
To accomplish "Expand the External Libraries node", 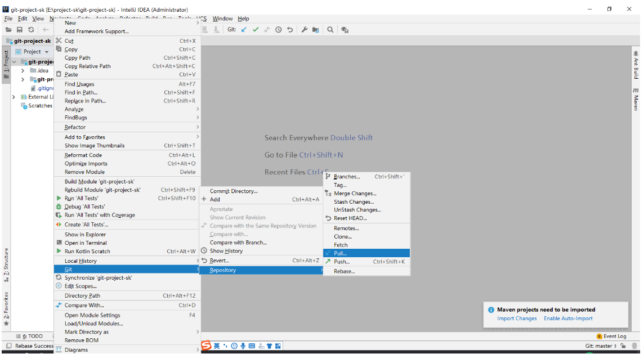I will 14,97.
